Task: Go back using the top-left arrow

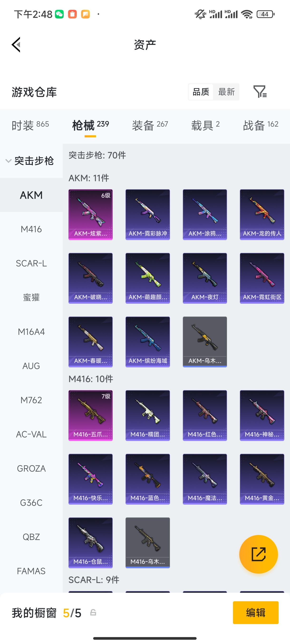Action: [16, 45]
